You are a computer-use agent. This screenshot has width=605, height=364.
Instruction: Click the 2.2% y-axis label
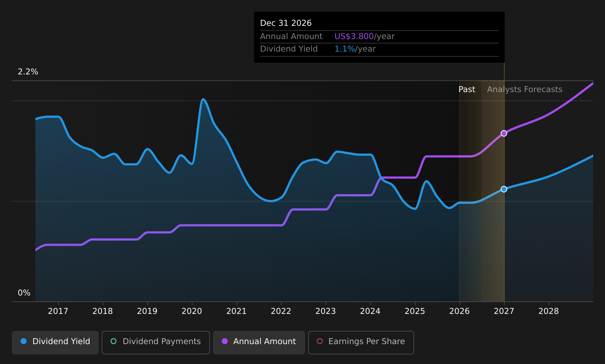click(28, 72)
